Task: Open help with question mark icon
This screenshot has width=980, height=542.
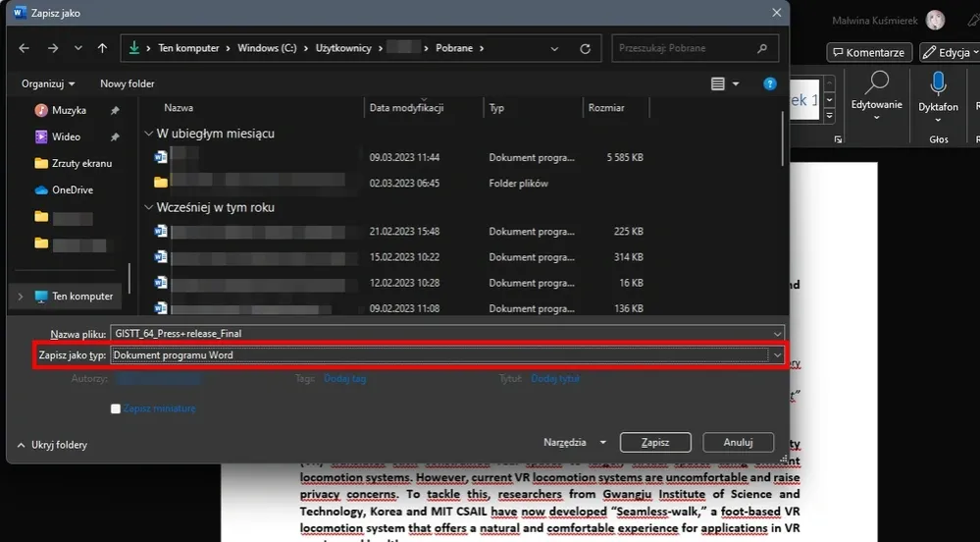Action: (770, 84)
